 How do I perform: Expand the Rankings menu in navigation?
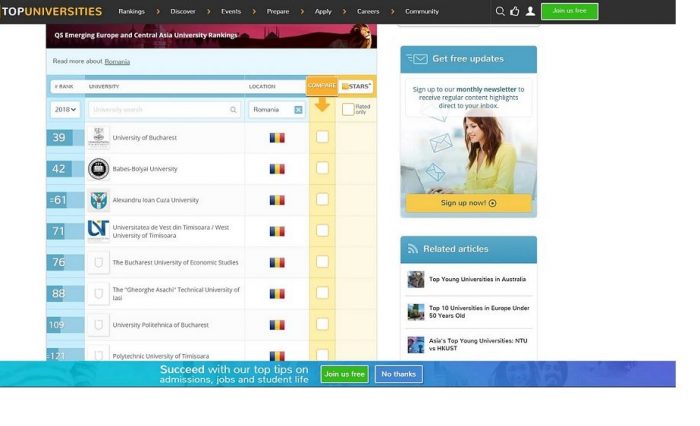pos(133,12)
